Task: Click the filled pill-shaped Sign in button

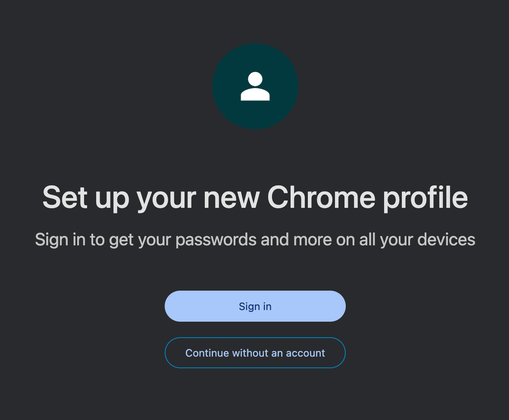Action: click(x=255, y=306)
